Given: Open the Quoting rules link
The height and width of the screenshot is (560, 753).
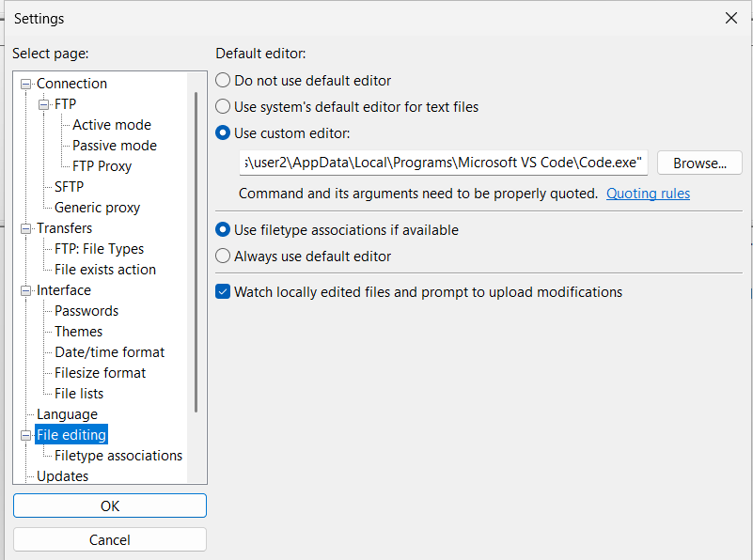Looking at the screenshot, I should 649,194.
